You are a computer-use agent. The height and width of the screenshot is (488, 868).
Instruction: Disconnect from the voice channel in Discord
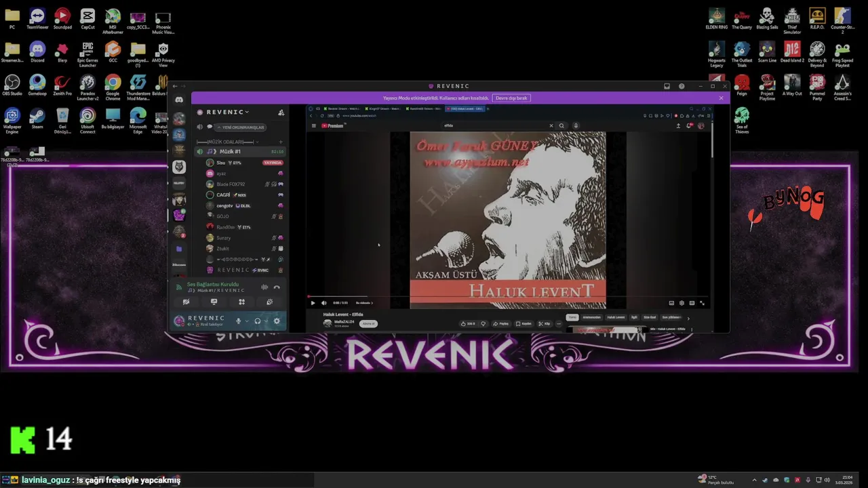tap(277, 287)
